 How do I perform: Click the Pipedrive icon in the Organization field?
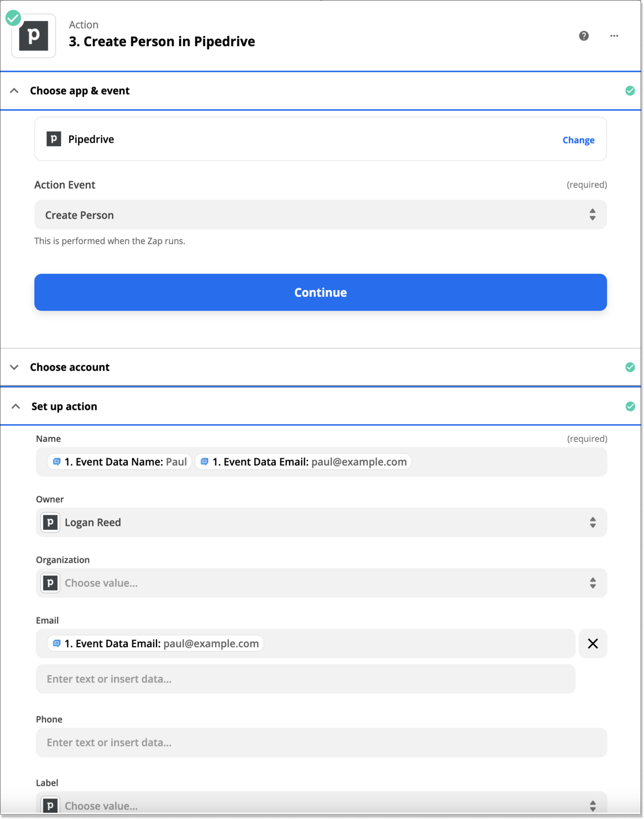pyautogui.click(x=50, y=583)
